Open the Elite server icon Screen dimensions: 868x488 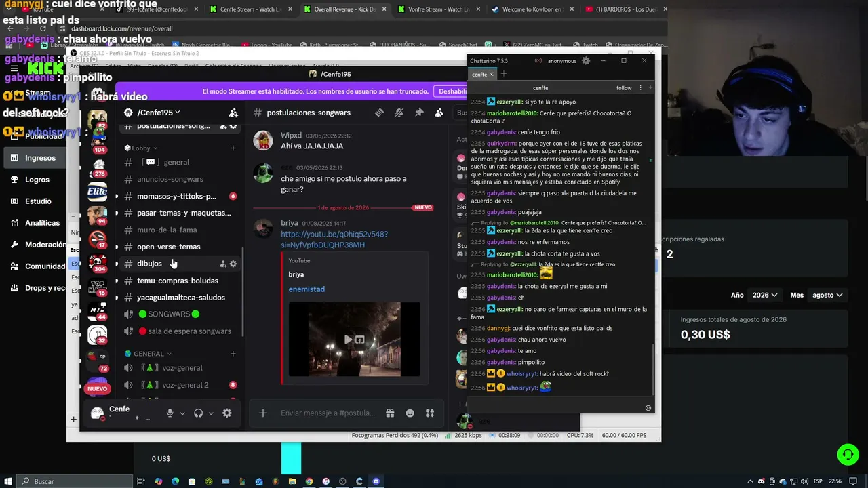[98, 192]
